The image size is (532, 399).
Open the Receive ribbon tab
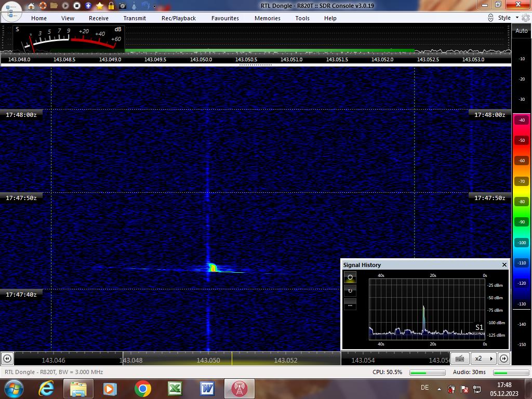point(98,18)
